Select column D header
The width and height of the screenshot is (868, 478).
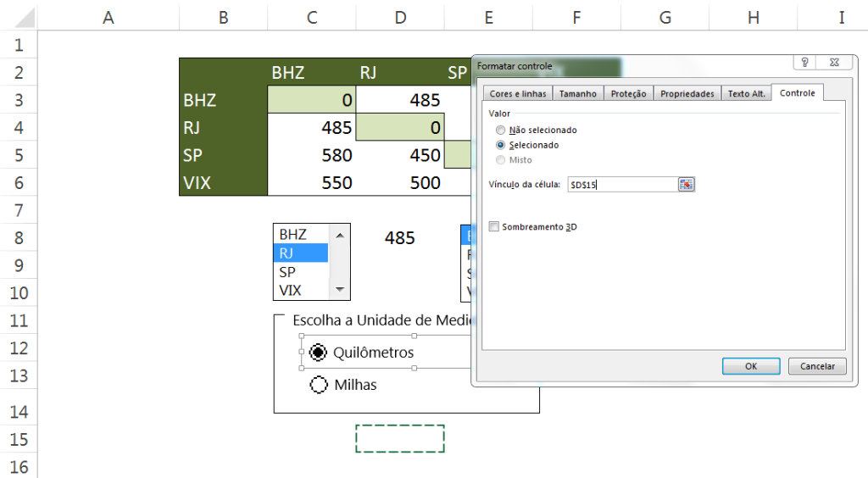[400, 17]
